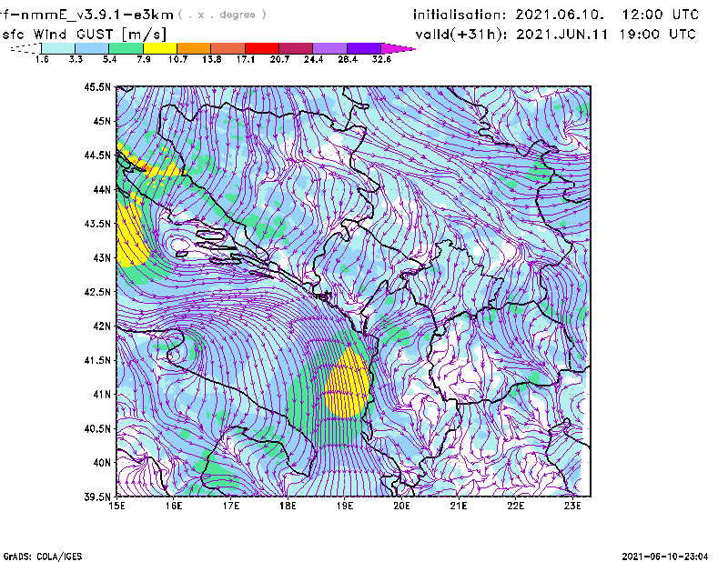This screenshot has height=562, width=728.
Task: Click the legend value '17.1'
Action: click(246, 59)
